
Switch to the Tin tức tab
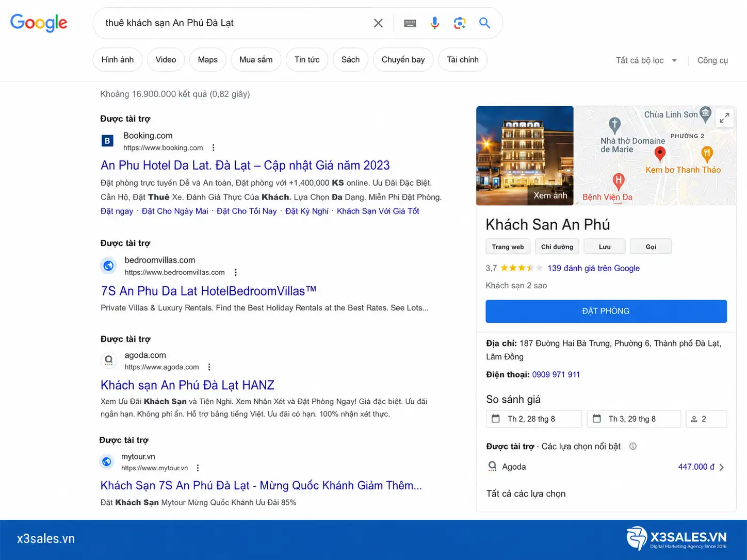307,60
